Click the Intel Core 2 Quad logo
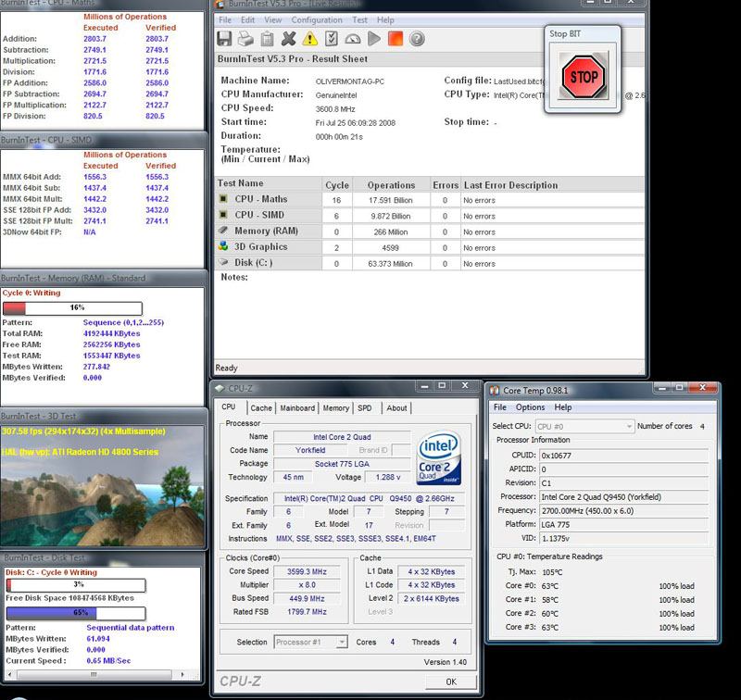Image resolution: width=741 pixels, height=700 pixels. coord(439,457)
